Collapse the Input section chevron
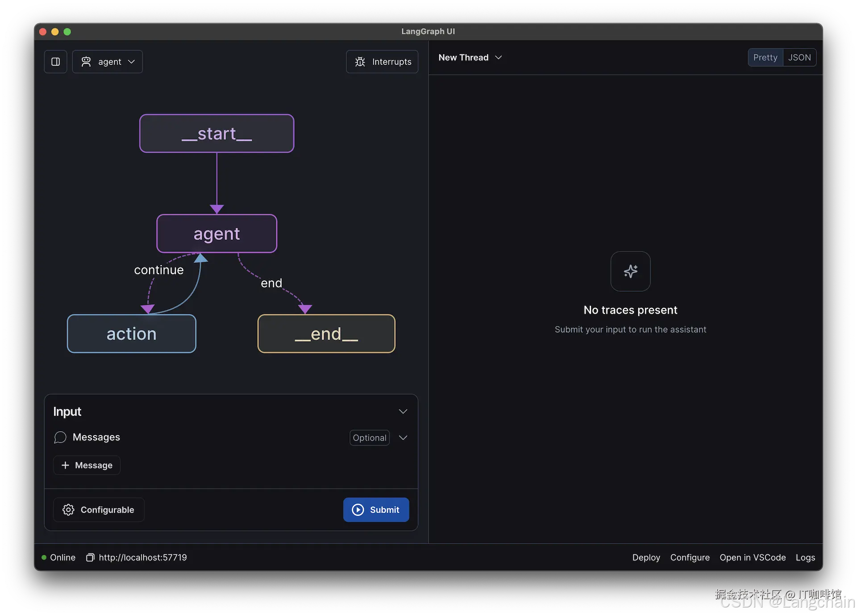Viewport: 857px width, 616px height. point(403,411)
